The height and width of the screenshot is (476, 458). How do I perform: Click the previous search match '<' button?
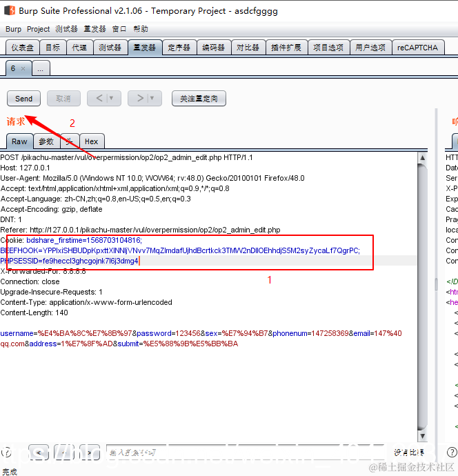click(39, 453)
